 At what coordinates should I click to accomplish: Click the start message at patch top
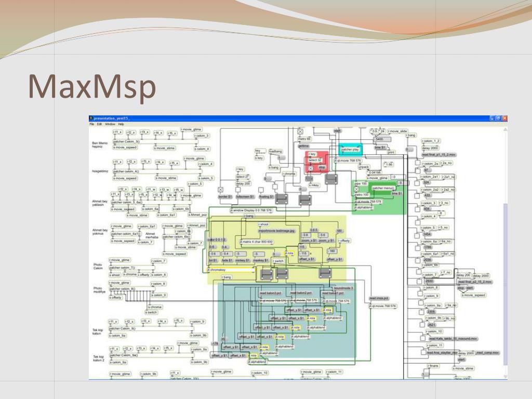click(x=338, y=130)
